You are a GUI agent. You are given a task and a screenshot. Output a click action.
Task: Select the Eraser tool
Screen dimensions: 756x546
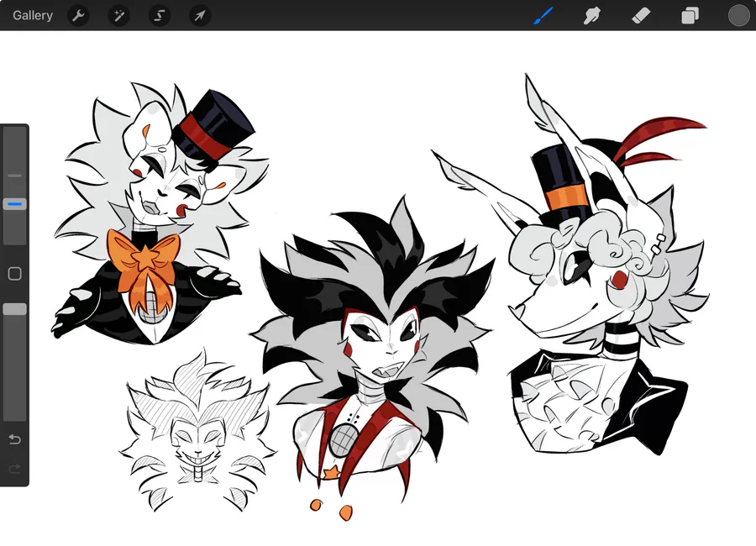coord(641,15)
